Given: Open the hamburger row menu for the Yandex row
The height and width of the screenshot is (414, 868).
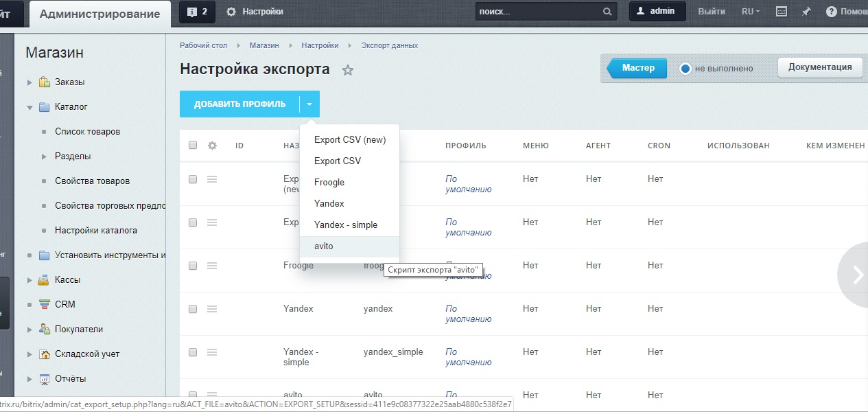Looking at the screenshot, I should click(x=212, y=309).
